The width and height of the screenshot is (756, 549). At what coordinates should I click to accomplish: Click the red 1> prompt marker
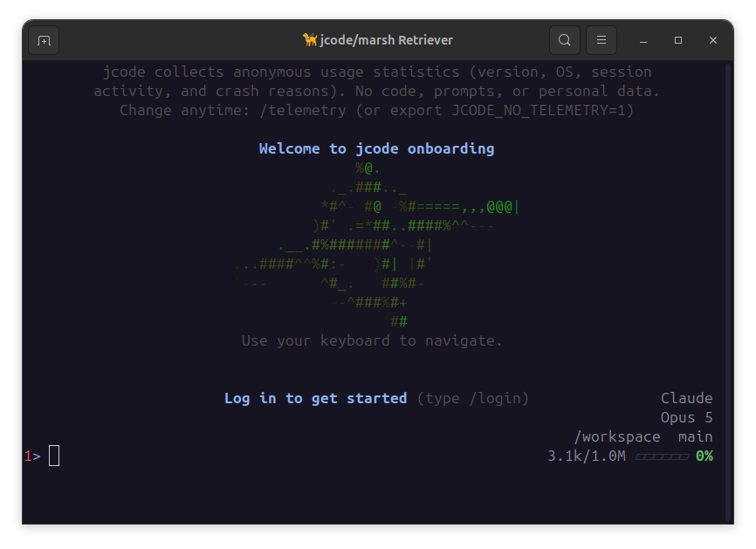tap(33, 456)
